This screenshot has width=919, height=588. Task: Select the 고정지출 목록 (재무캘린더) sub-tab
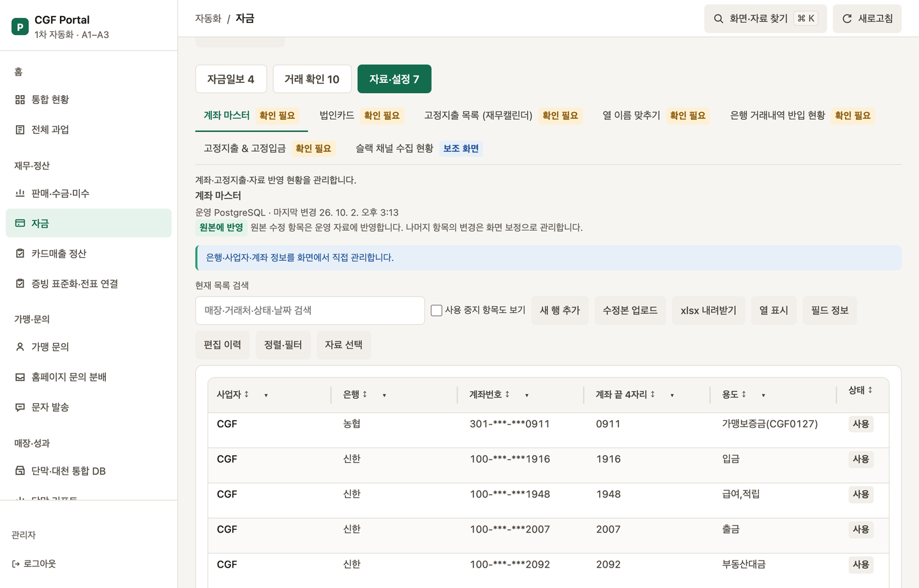[x=503, y=115]
